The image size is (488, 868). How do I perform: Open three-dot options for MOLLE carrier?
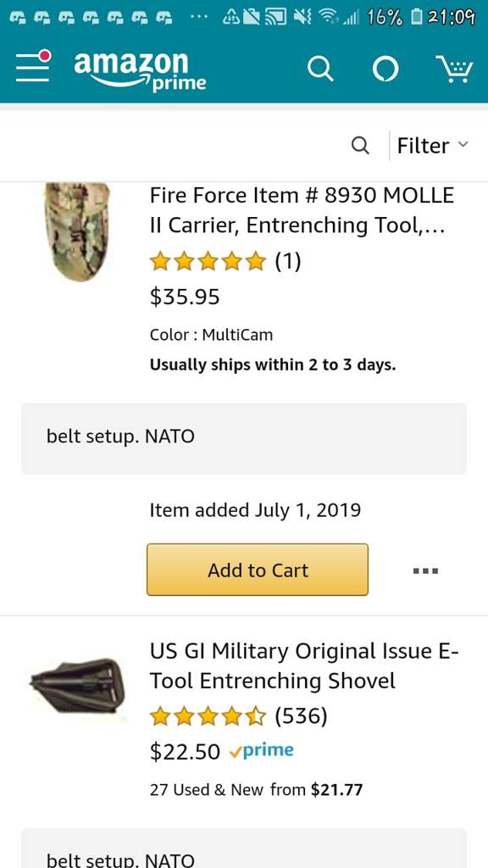click(x=426, y=570)
